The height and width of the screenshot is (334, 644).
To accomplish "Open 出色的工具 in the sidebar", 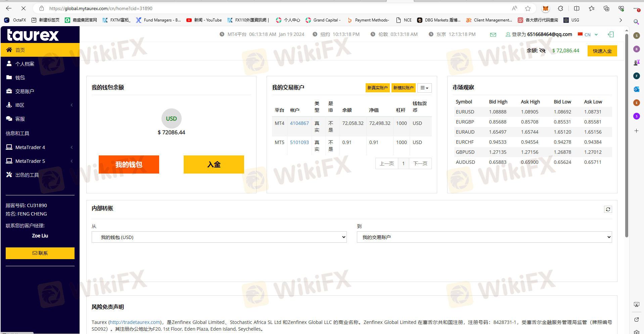I will click(40, 175).
